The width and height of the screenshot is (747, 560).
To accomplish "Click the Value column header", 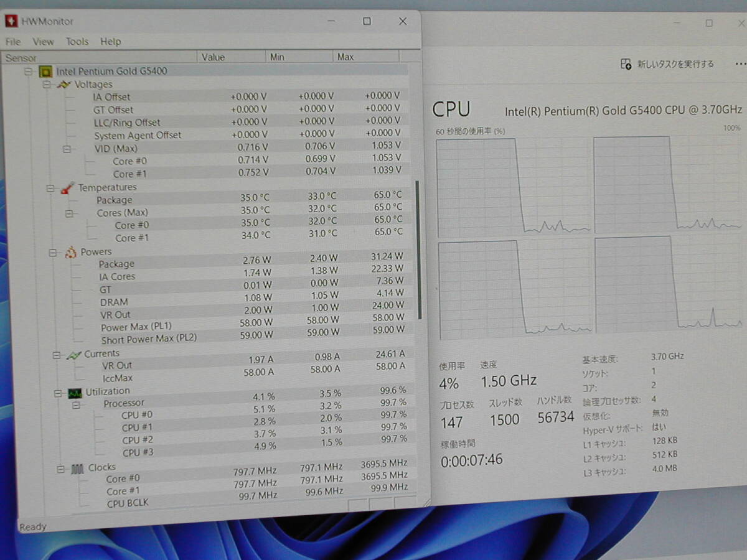I will pyautogui.click(x=232, y=57).
